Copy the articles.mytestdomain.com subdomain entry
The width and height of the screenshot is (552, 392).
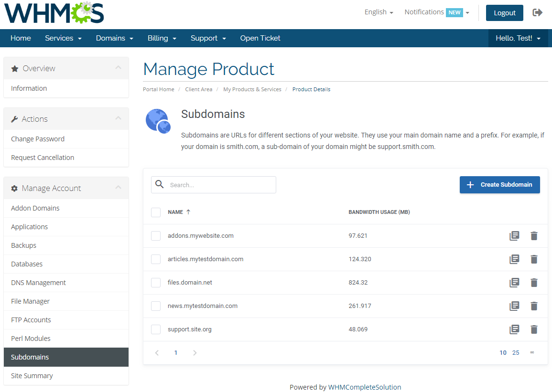coord(514,259)
